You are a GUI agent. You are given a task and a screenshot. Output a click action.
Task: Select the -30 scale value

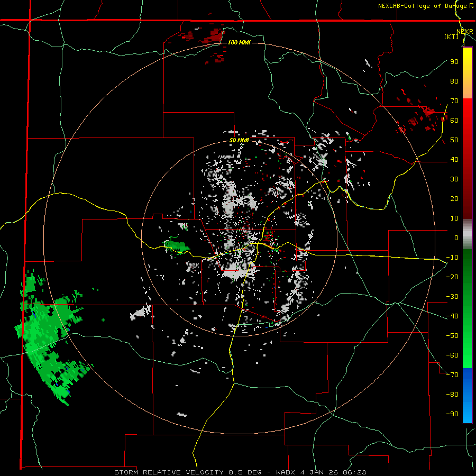tap(452, 297)
